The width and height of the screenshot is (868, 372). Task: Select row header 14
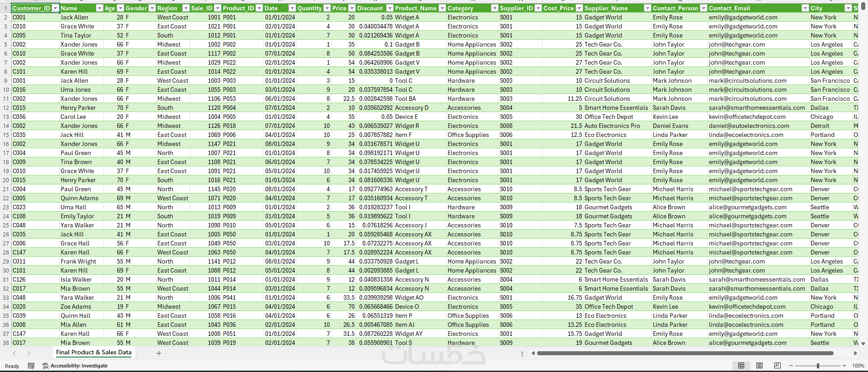tap(5, 126)
